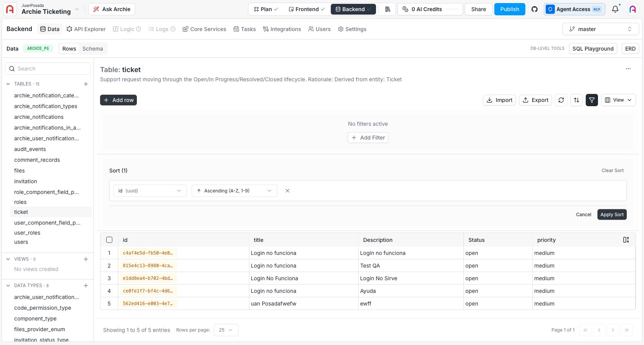Remove the id sort rule
This screenshot has height=345, width=644.
tap(287, 191)
